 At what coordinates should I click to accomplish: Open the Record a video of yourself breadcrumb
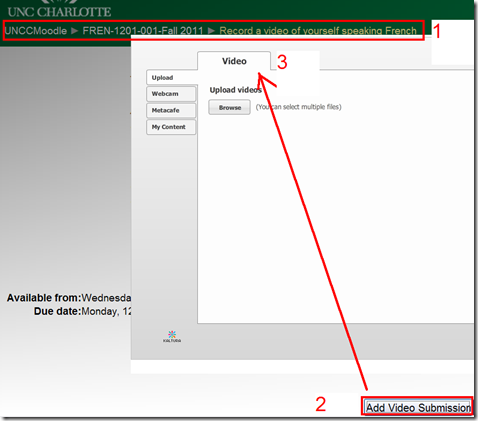318,31
